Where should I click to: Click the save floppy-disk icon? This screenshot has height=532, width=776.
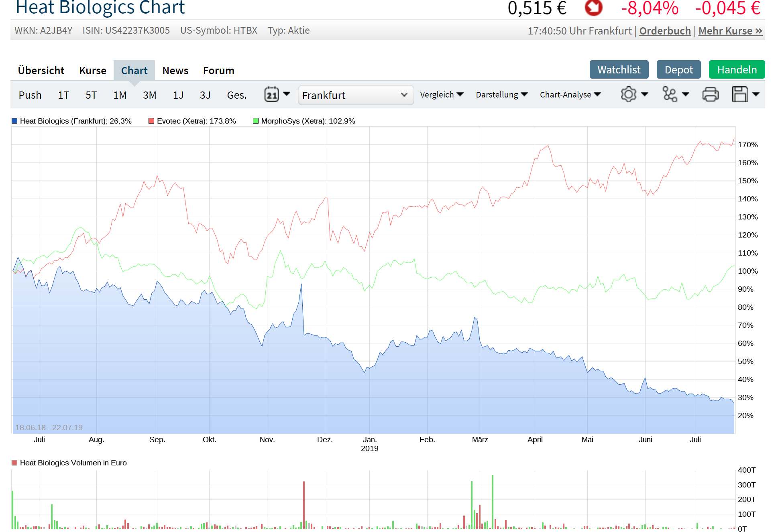pos(740,95)
